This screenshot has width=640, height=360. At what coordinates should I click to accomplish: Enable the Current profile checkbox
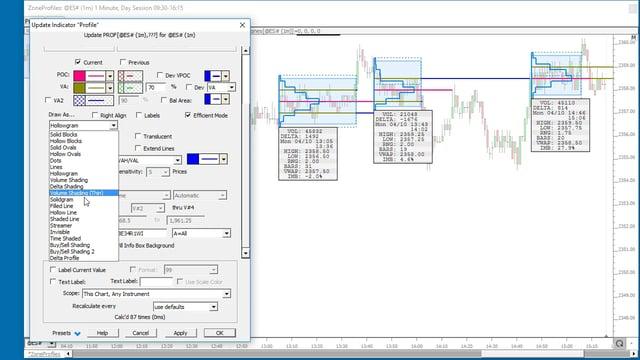click(x=78, y=62)
